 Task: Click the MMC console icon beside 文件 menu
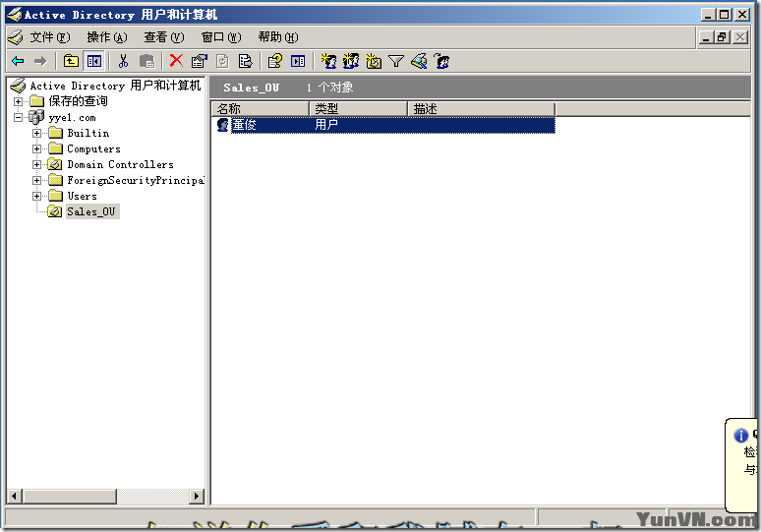16,37
